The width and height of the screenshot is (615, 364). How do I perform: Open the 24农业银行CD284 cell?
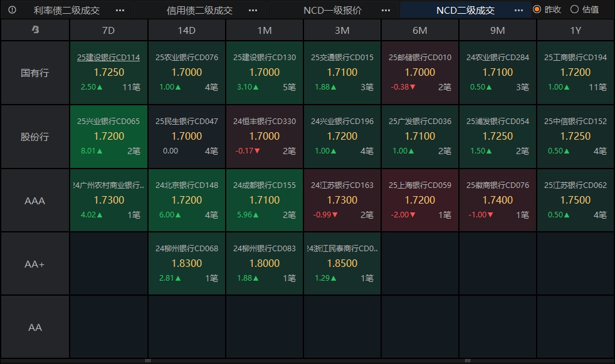(497, 73)
